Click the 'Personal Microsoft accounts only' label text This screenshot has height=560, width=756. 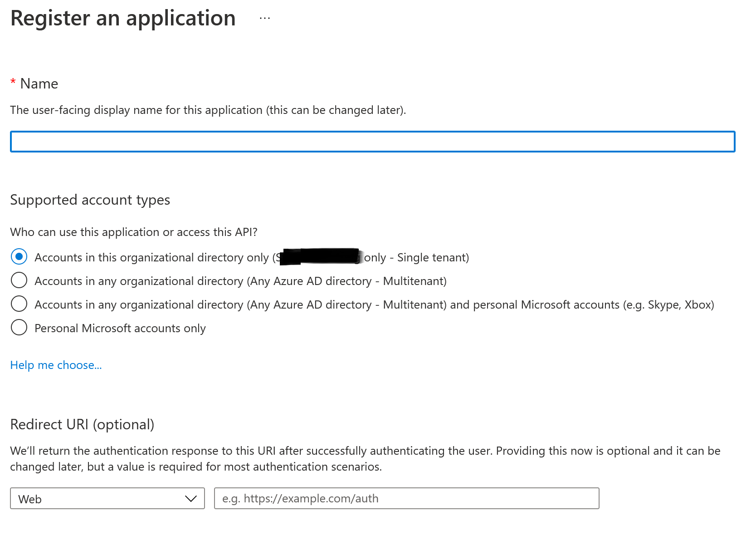click(x=120, y=329)
